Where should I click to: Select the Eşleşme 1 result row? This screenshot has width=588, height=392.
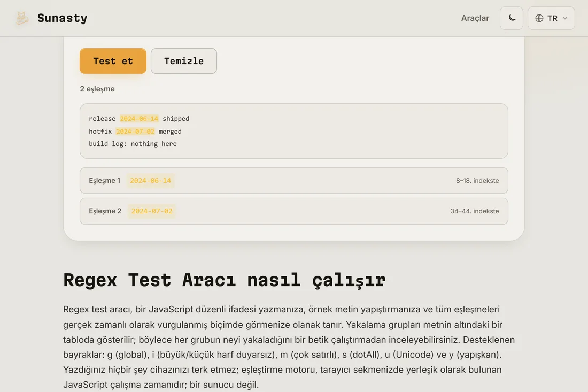coord(293,180)
